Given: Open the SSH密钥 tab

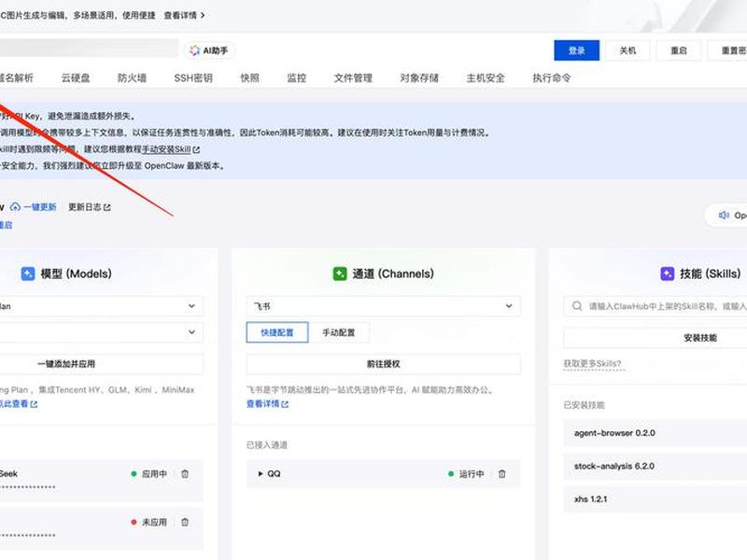Looking at the screenshot, I should tap(193, 77).
